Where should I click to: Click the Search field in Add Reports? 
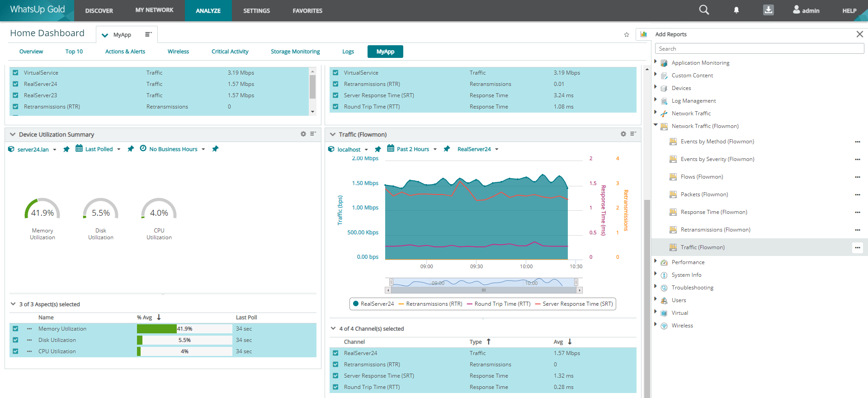(x=759, y=49)
